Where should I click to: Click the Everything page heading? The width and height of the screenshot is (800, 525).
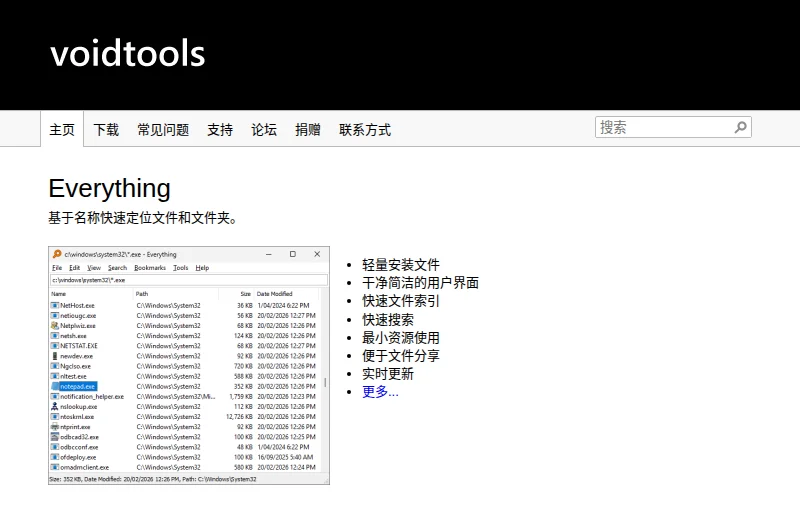[x=109, y=188]
